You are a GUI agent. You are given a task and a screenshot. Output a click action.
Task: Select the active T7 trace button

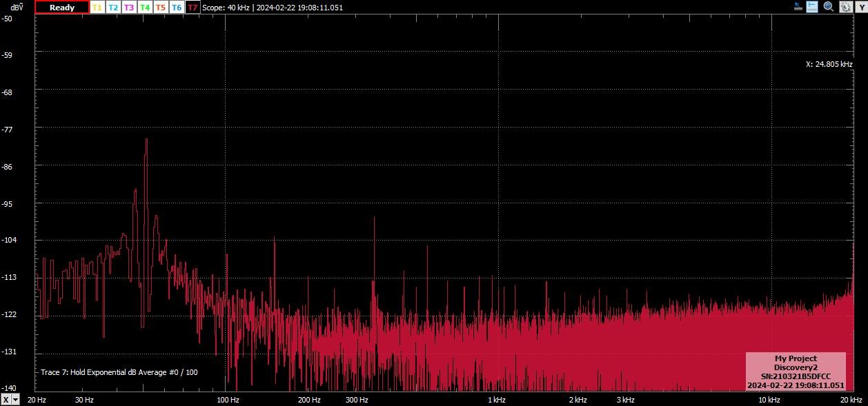(193, 8)
